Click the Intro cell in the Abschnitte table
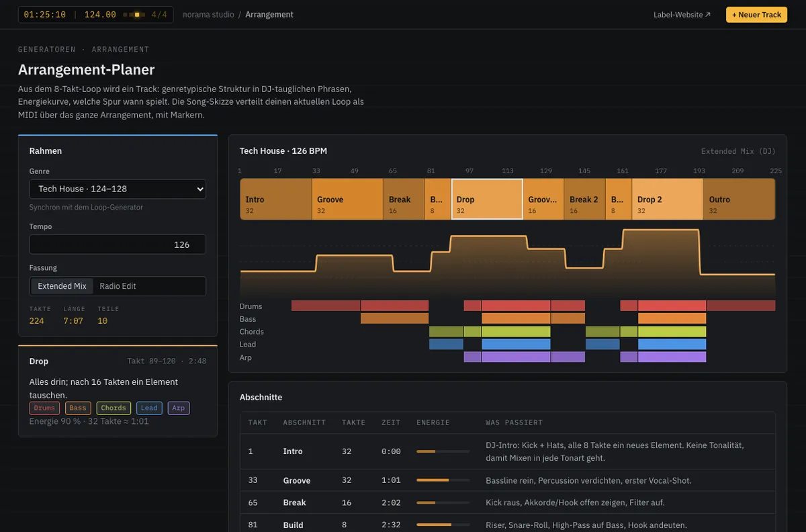The height and width of the screenshot is (532, 806). pyautogui.click(x=293, y=451)
